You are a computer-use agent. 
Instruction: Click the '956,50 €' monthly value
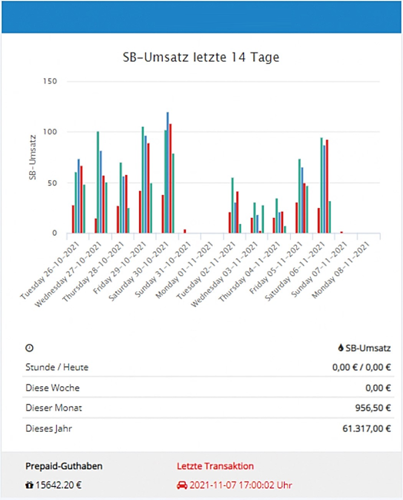[373, 408]
